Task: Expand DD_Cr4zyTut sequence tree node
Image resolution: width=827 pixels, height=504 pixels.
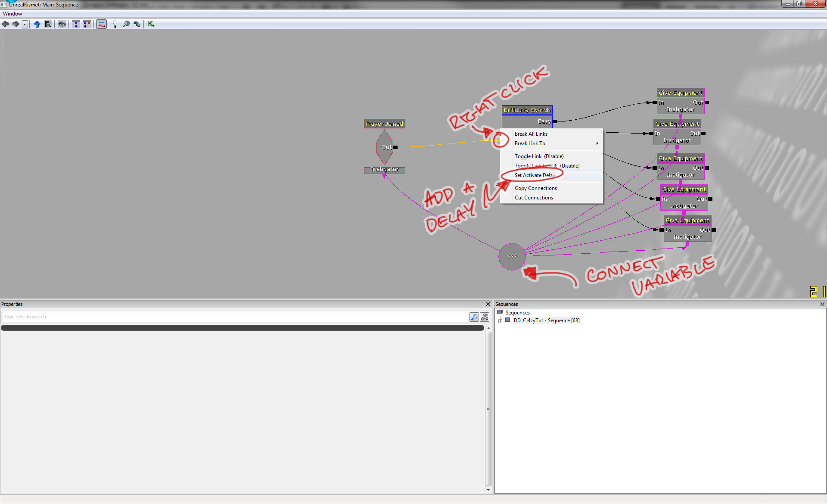Action: pyautogui.click(x=500, y=321)
